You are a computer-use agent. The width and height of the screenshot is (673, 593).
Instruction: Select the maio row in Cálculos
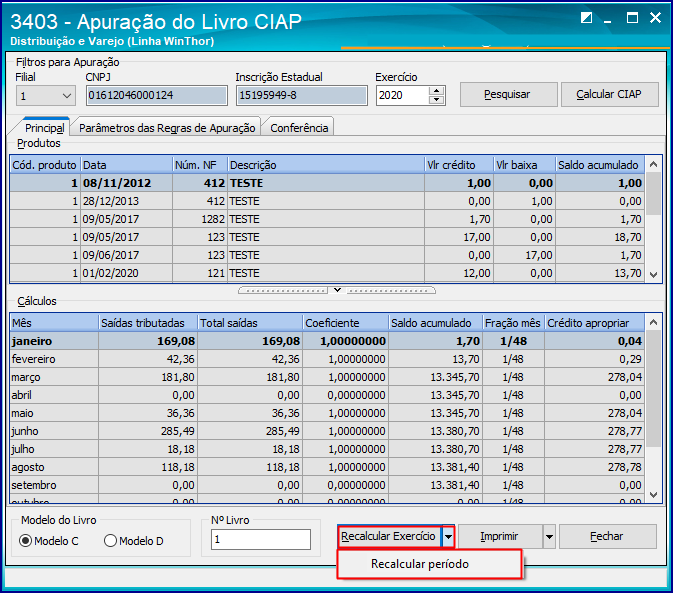tap(327, 413)
